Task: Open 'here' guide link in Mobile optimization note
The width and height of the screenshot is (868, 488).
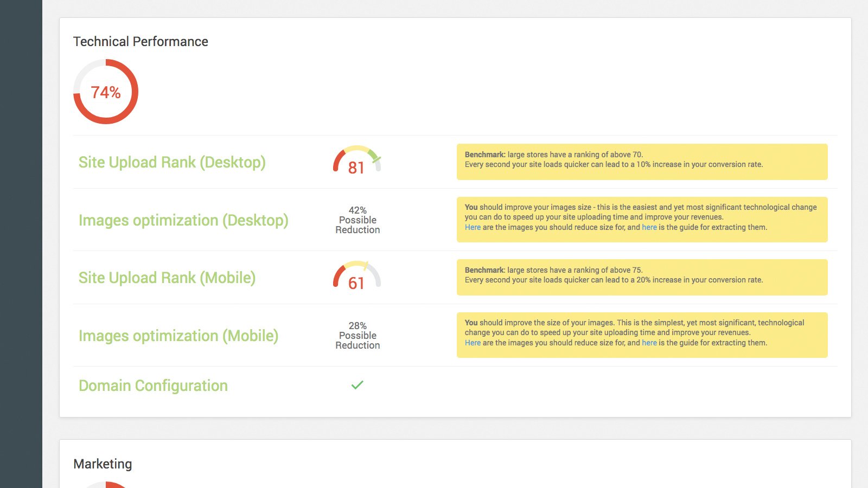Action: 649,343
